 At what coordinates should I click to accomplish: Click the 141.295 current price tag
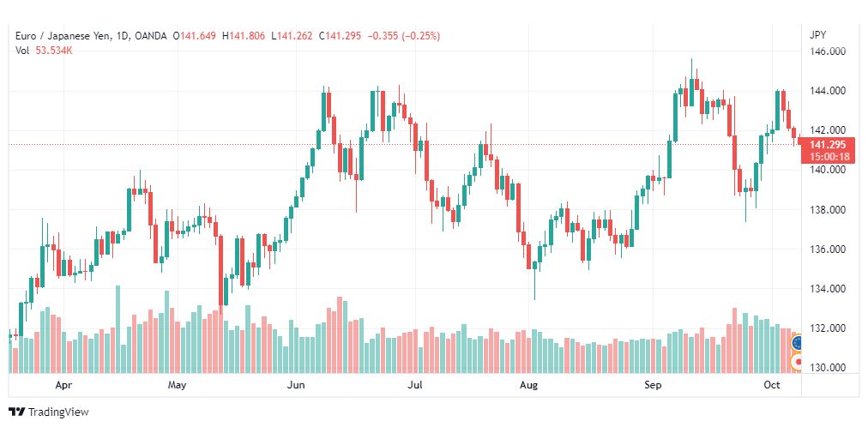[x=827, y=146]
